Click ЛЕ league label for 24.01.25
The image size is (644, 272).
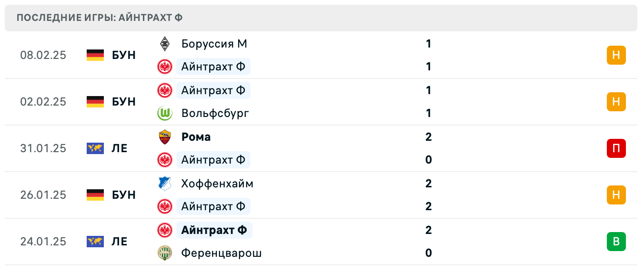point(120,242)
